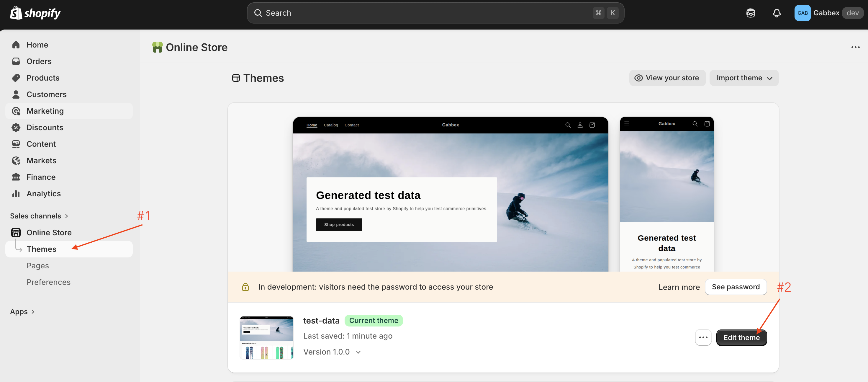Click See password for store access
The image size is (868, 382).
736,287
